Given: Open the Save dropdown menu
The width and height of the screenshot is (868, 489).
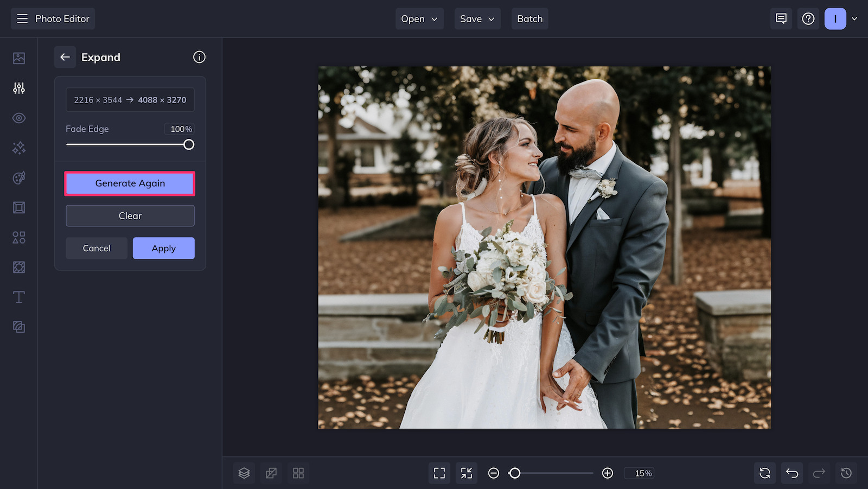Looking at the screenshot, I should [477, 18].
